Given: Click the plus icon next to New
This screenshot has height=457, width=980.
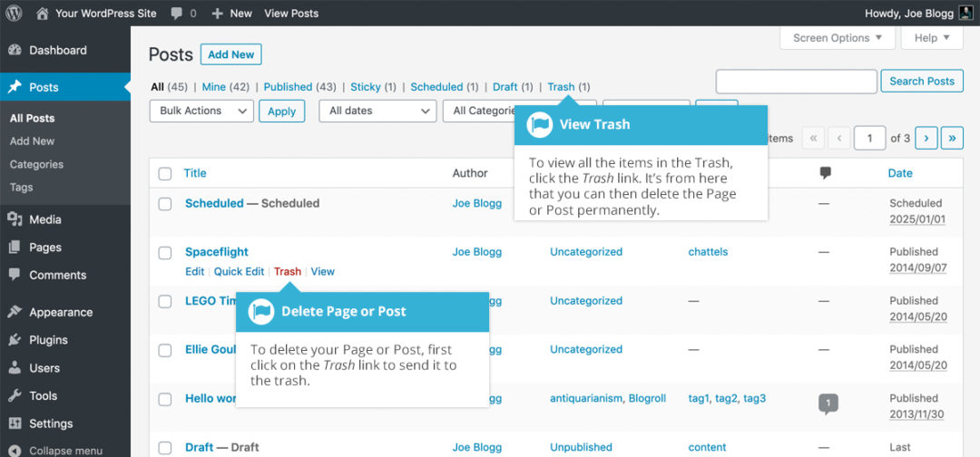Looking at the screenshot, I should (x=217, y=13).
